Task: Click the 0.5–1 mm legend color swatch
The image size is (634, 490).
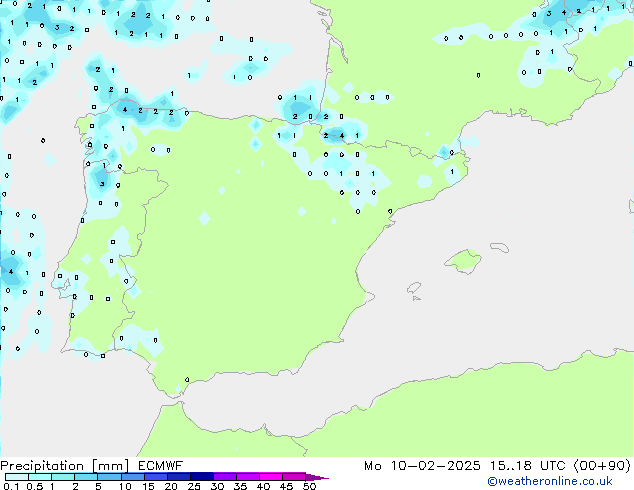Action: click(40, 477)
